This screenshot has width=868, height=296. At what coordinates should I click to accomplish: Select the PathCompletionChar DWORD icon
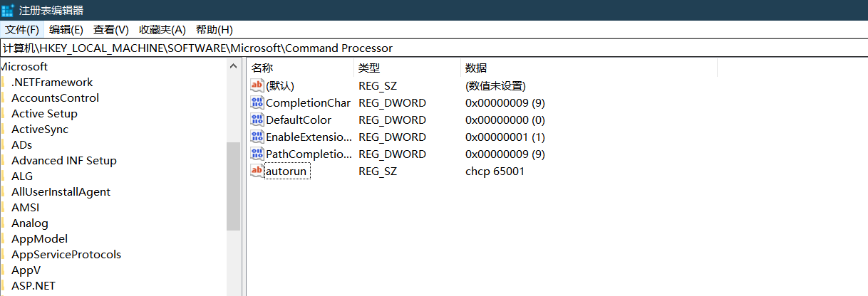tap(257, 154)
